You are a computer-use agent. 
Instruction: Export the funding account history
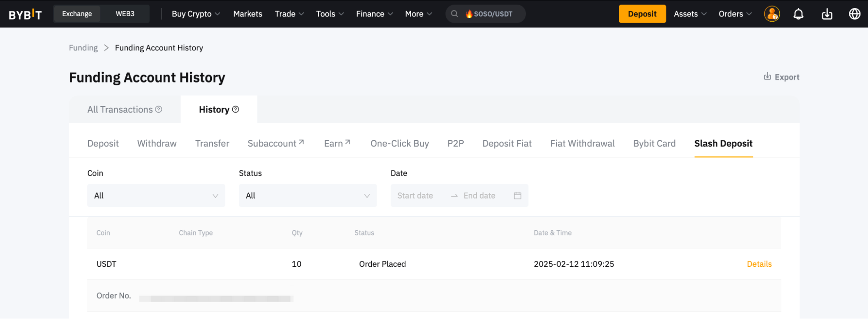(782, 77)
